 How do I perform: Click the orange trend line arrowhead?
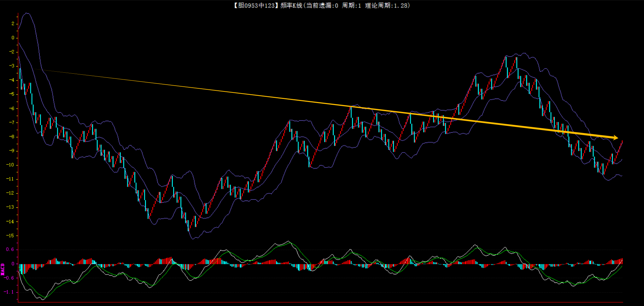(x=616, y=138)
